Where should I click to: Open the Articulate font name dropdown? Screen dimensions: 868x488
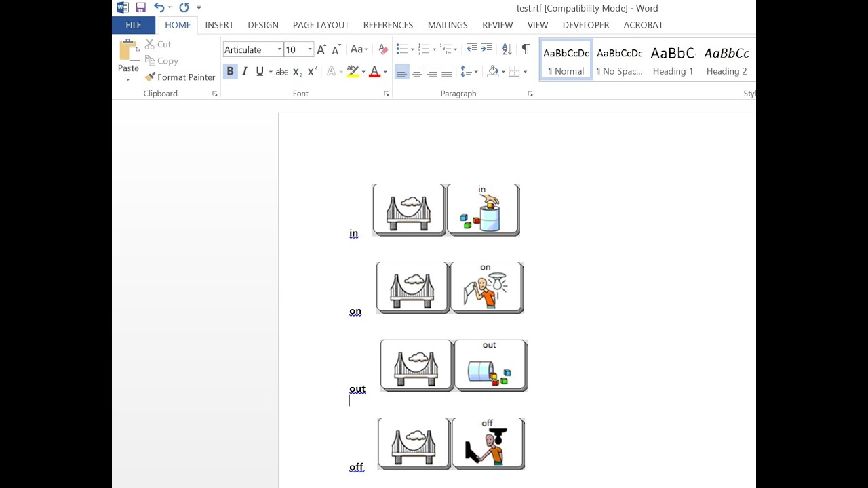pyautogui.click(x=279, y=49)
